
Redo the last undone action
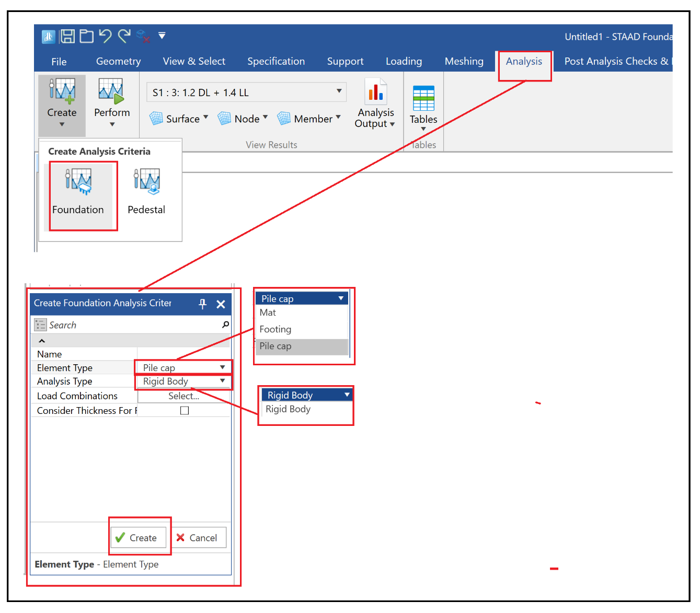(124, 36)
